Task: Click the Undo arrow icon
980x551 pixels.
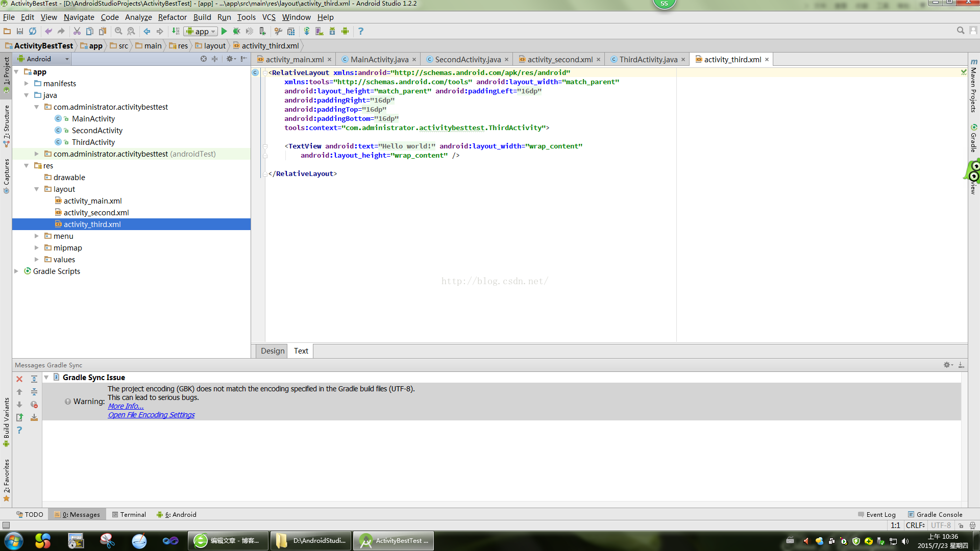Action: tap(48, 31)
